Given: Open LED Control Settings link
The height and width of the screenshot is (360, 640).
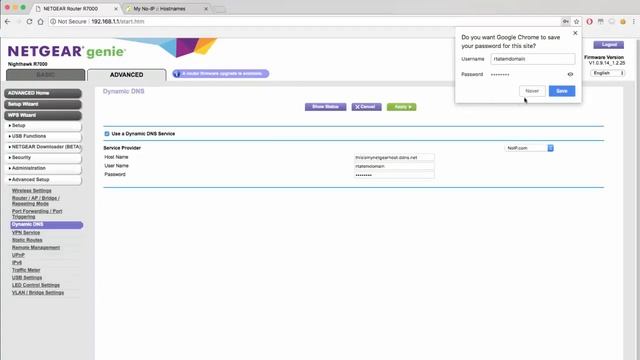Looking at the screenshot, I should 36,285.
